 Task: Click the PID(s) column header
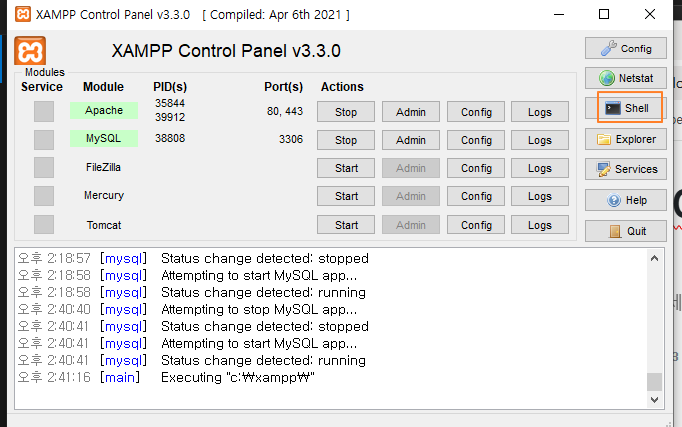[x=170, y=87]
